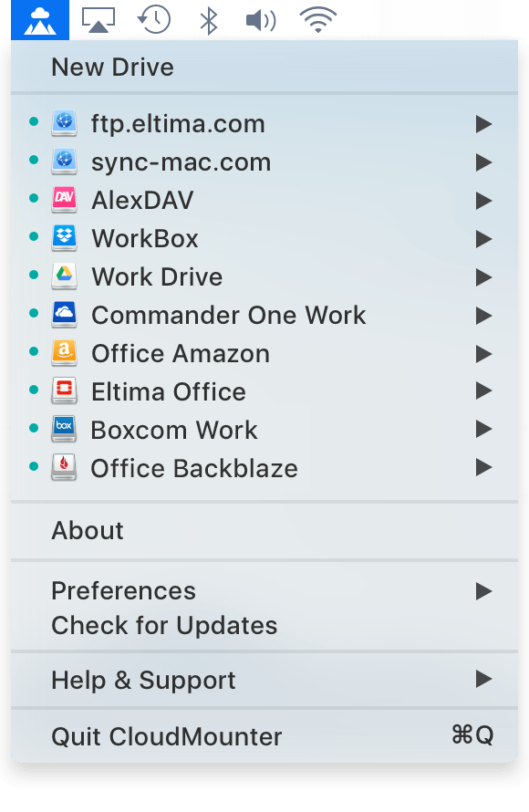Click the Dropbox icon beside WorkBox

[x=64, y=238]
